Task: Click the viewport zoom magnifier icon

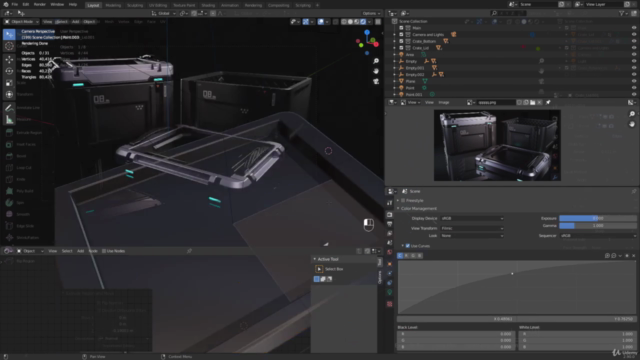Action: pyautogui.click(x=376, y=61)
